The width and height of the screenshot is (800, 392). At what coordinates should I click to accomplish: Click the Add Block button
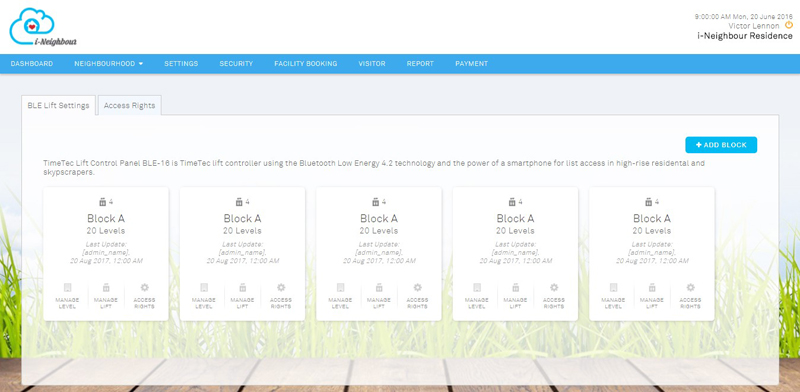(721, 145)
